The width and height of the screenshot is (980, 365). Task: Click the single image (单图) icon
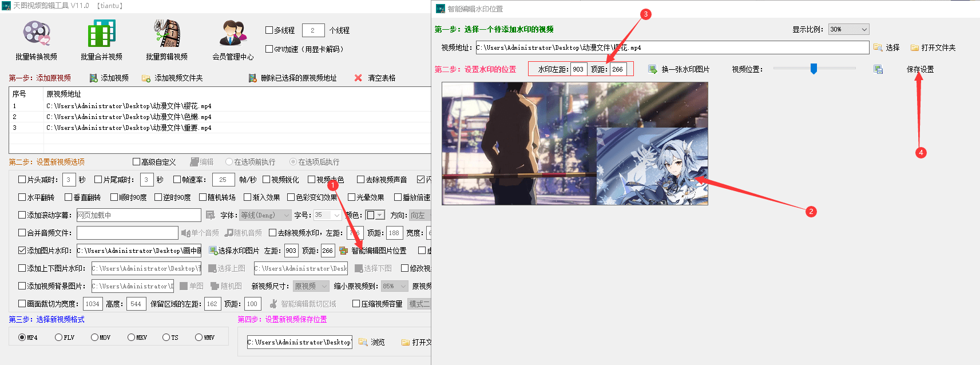click(184, 286)
